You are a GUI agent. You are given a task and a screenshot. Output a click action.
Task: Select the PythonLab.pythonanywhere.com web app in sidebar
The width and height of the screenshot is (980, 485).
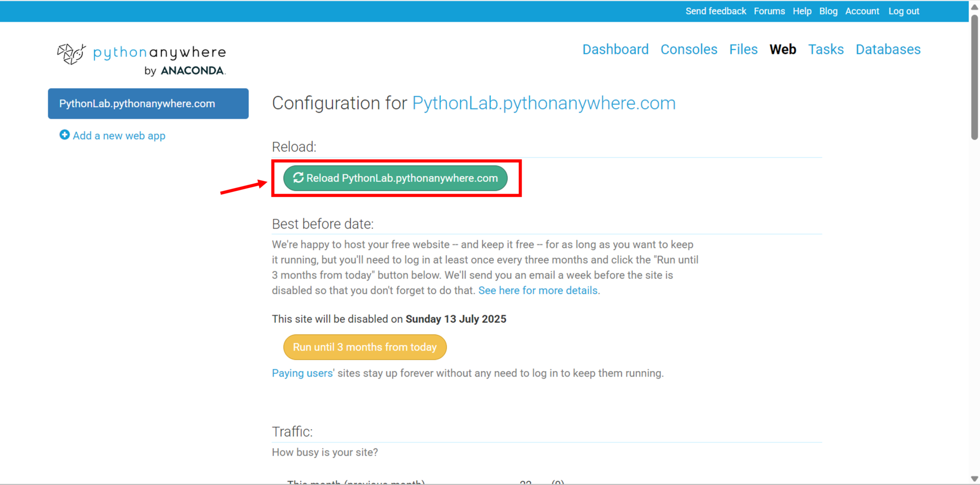coord(148,103)
